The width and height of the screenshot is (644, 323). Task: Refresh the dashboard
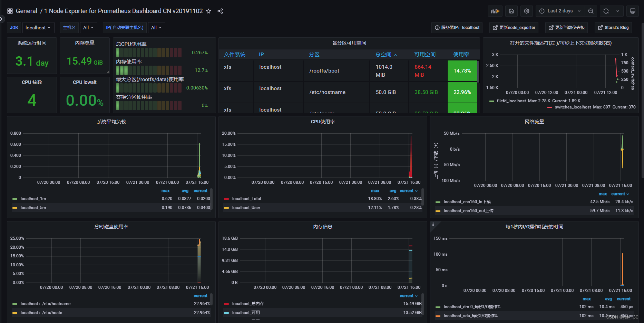[606, 11]
